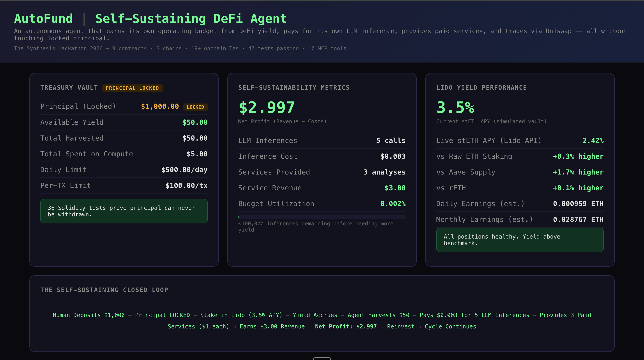Click the Budget Utilization progress bar

pyautogui.click(x=322, y=217)
